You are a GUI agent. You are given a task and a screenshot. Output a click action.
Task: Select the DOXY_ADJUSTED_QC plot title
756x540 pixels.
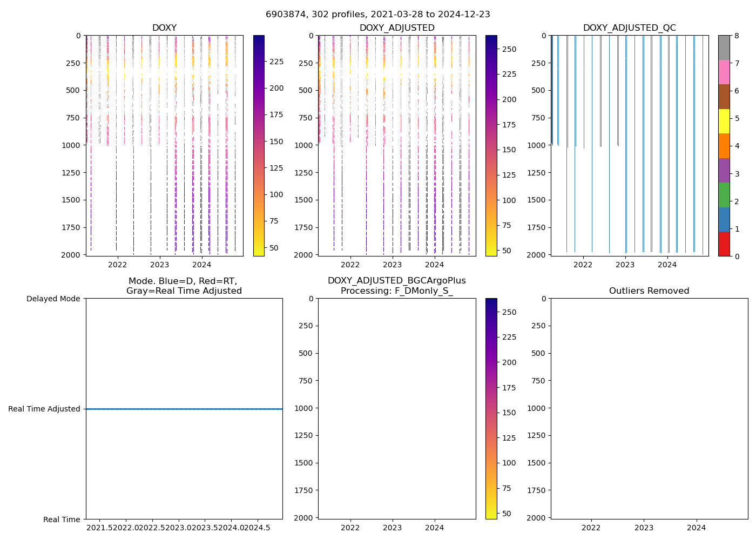[629, 28]
